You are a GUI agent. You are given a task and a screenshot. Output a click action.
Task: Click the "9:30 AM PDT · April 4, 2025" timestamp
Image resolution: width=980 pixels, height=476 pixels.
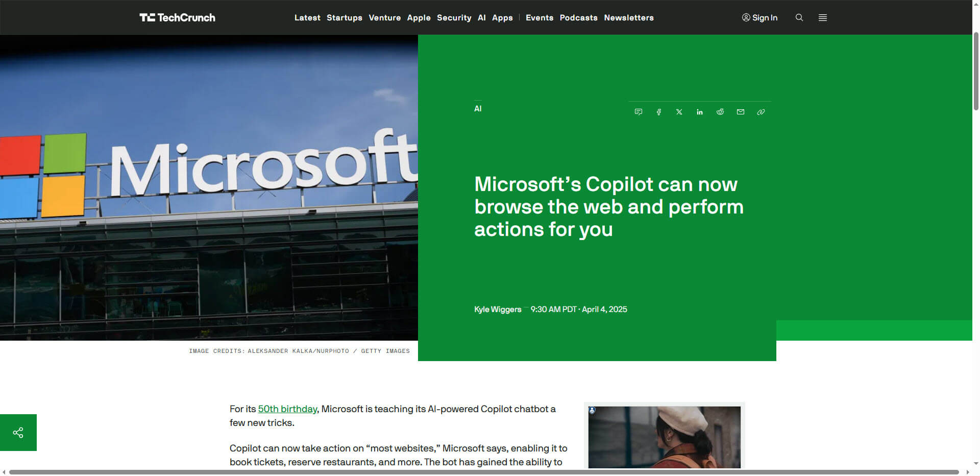(579, 310)
